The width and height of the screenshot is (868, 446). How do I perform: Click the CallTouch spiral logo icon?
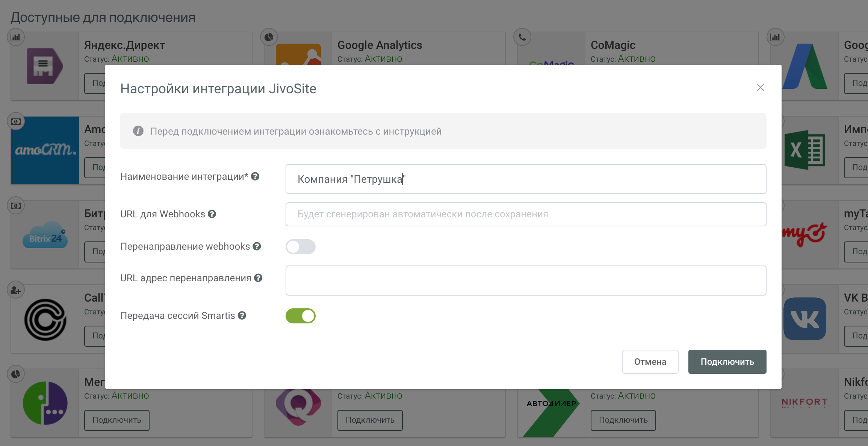point(45,320)
